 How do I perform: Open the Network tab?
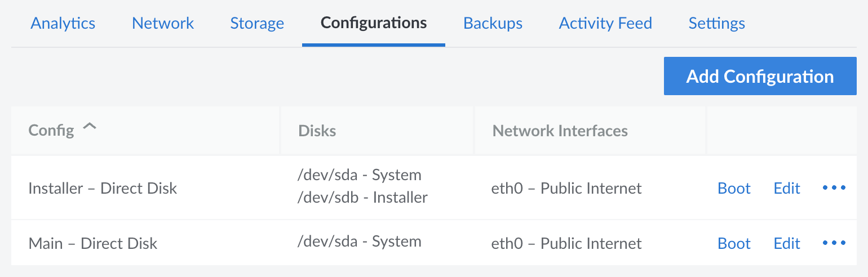(163, 23)
